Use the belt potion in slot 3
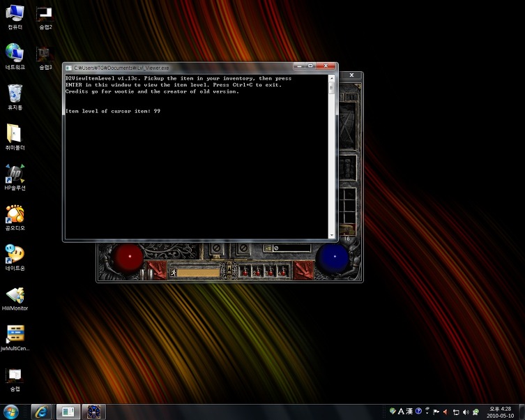 (x=271, y=271)
